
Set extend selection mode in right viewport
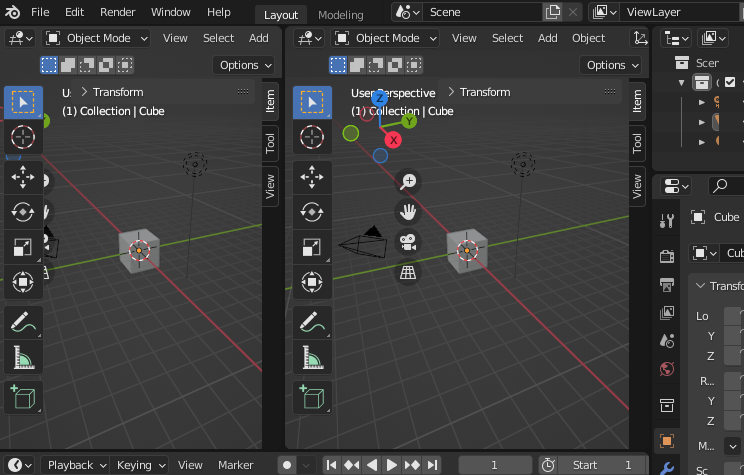point(357,65)
